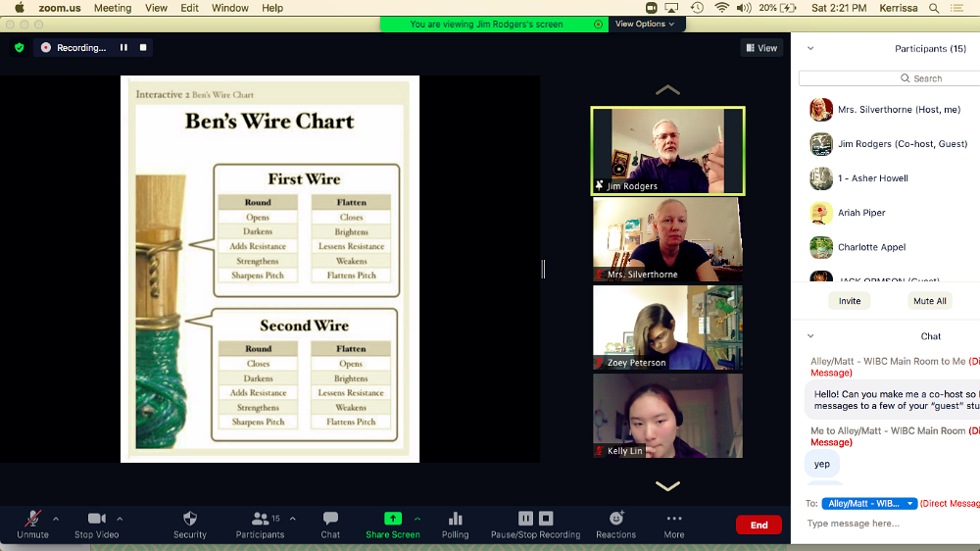Screen dimensions: 980x551
Task: Open the Chat toolbar button
Action: [330, 525]
